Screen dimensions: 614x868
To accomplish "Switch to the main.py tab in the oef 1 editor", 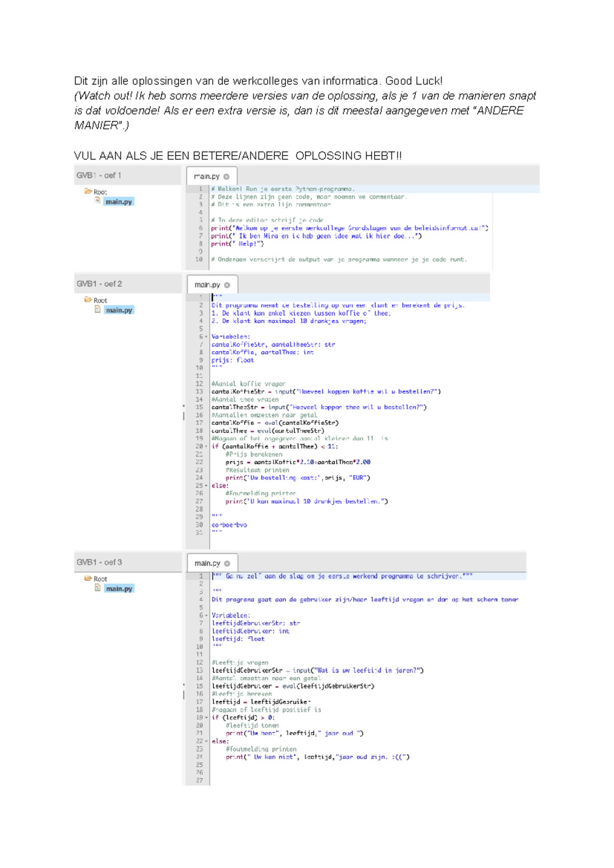I will (x=211, y=176).
